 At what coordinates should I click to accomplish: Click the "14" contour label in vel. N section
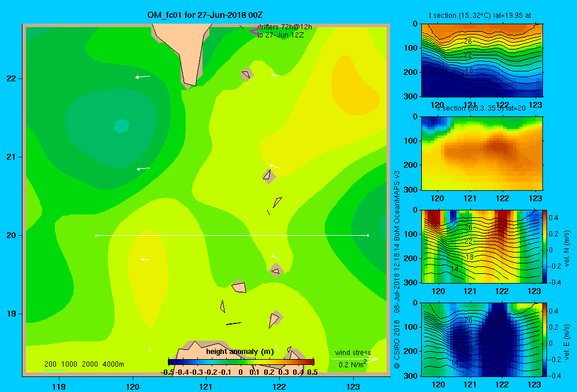pos(455,269)
